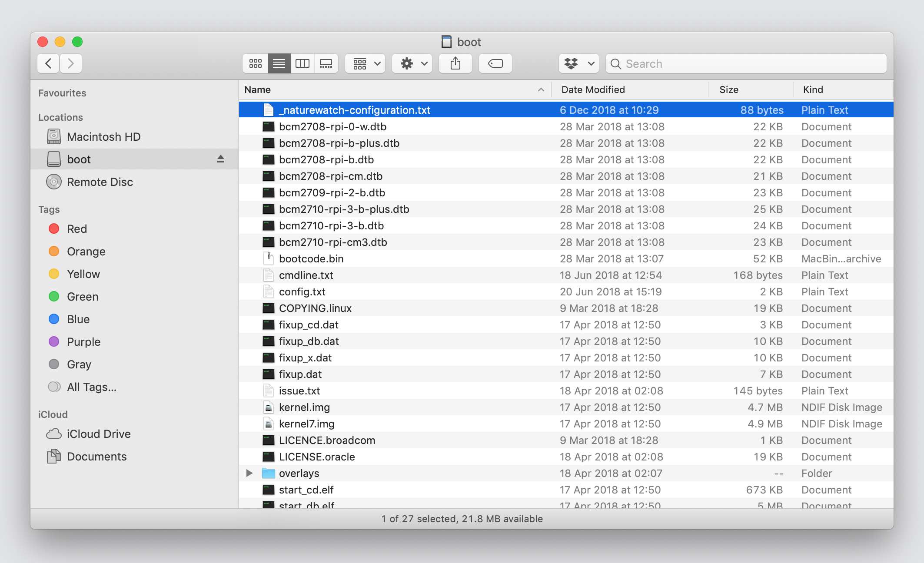This screenshot has width=924, height=563.
Task: Sort by Date Modified column
Action: coord(593,89)
